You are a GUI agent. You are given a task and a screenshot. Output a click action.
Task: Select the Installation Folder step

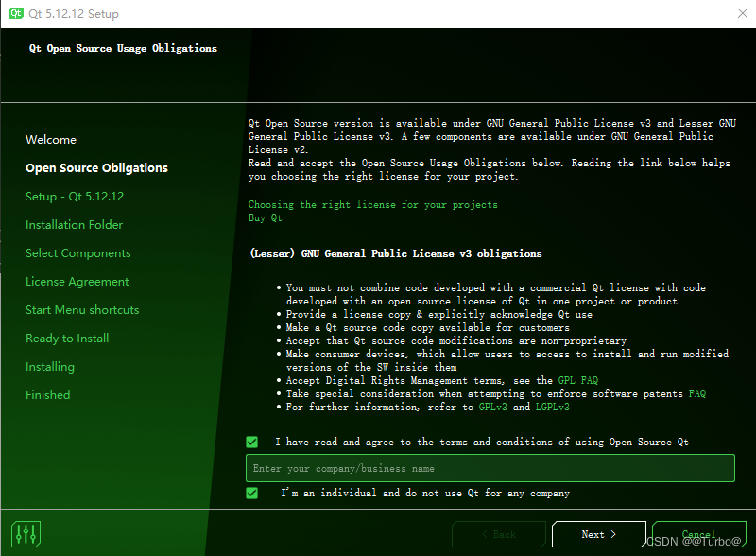tap(75, 225)
